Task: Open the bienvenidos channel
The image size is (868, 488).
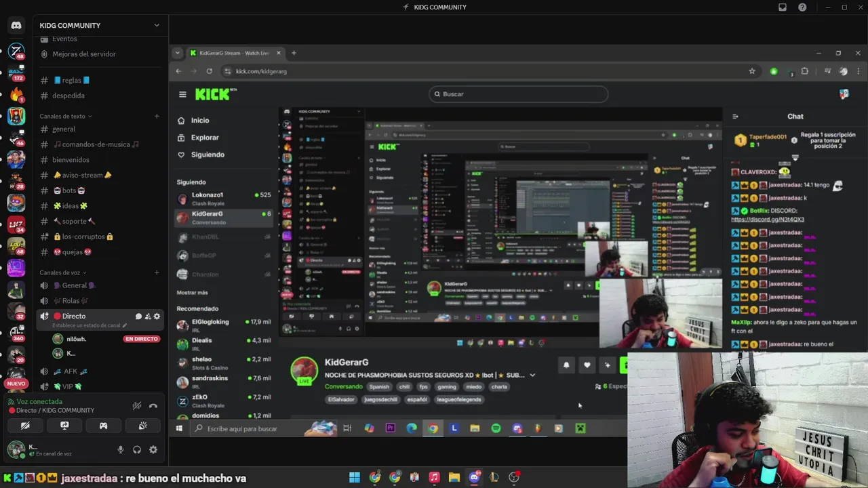Action: (x=71, y=160)
